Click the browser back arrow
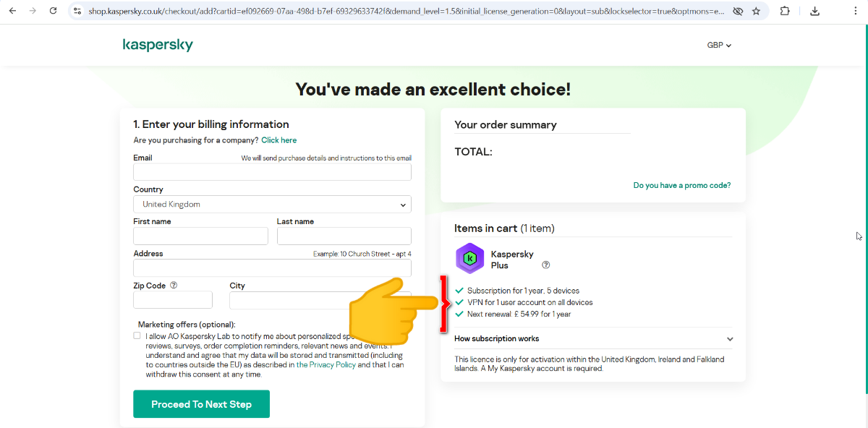Viewport: 868px width, 428px height. click(12, 11)
